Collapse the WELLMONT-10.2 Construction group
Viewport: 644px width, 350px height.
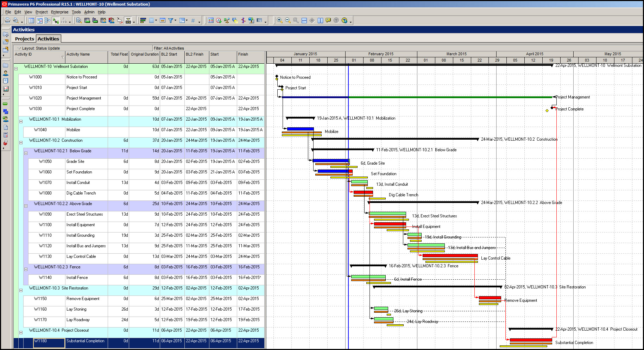[21, 142]
